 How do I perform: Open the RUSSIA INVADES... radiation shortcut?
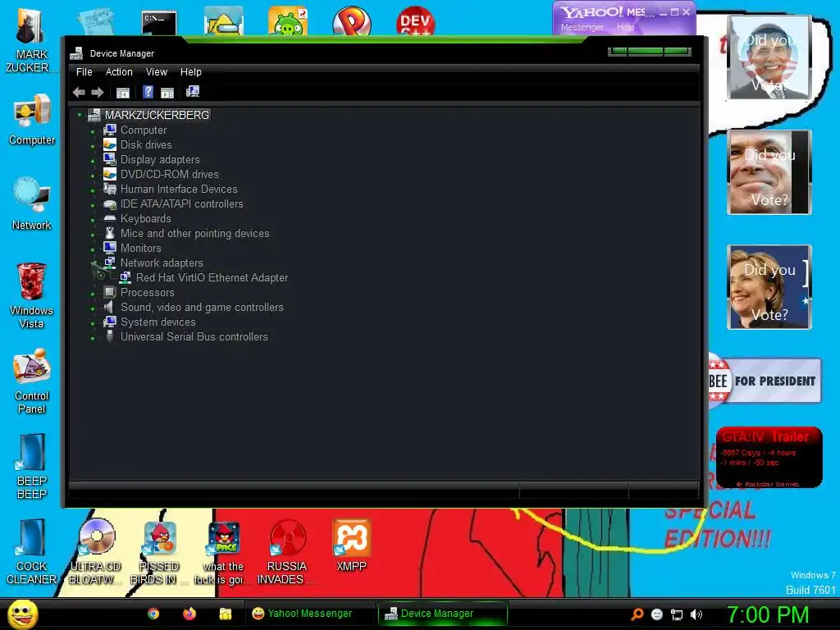(x=287, y=552)
